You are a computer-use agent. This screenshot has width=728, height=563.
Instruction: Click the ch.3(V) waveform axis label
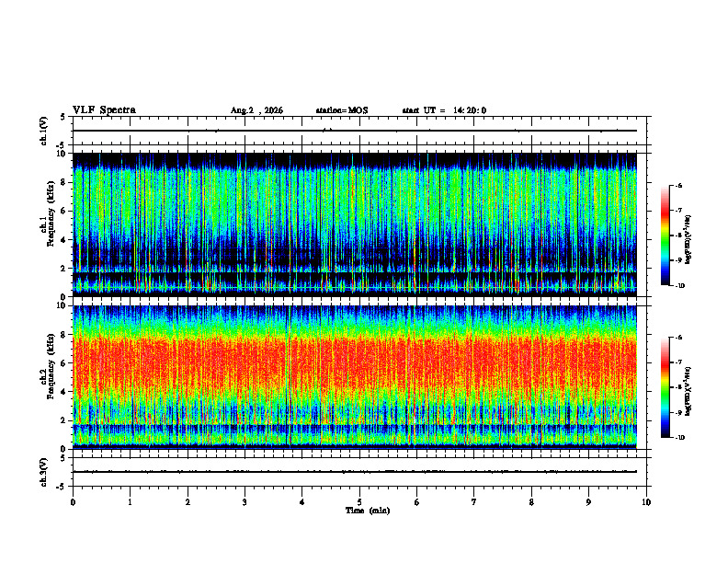(43, 472)
